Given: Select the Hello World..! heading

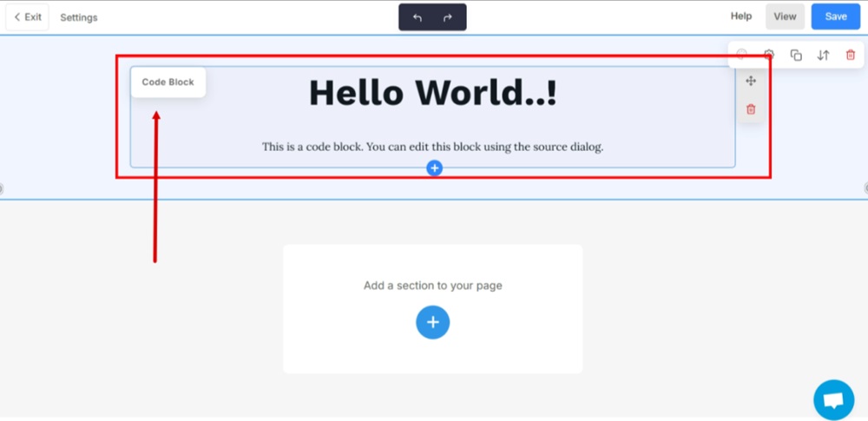Looking at the screenshot, I should coord(433,93).
